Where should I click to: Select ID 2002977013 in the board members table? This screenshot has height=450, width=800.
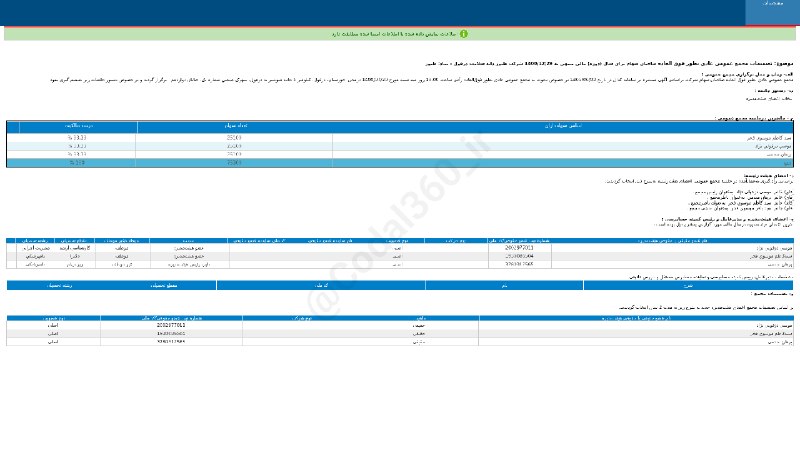click(519, 247)
